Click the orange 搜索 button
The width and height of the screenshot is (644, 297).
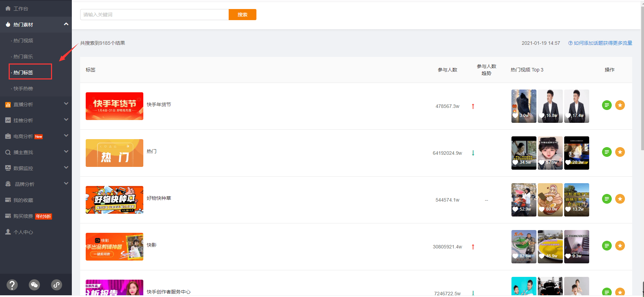point(243,15)
